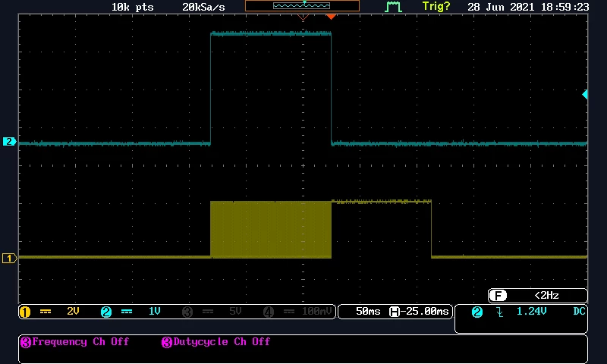Click the magenta 3 badge before Frequency
This screenshot has width=607, height=364.
(26, 342)
